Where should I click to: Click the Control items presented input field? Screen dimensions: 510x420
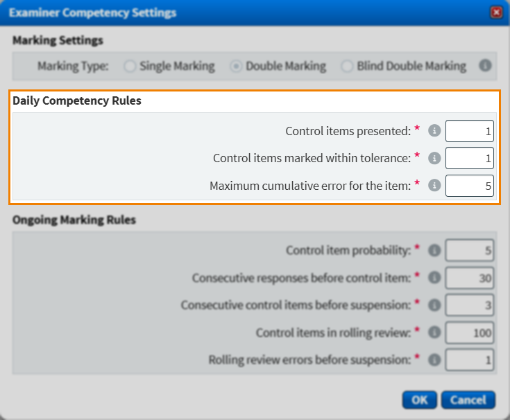pos(469,131)
